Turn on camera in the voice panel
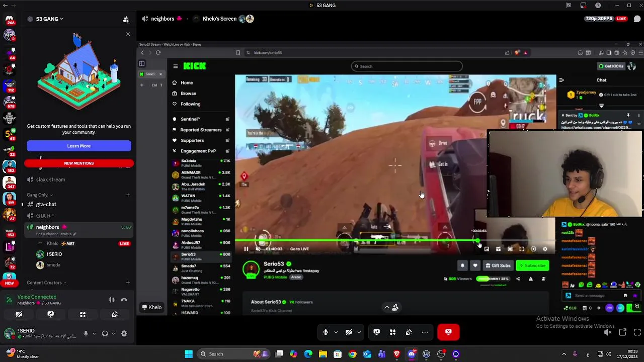 pyautogui.click(x=19, y=315)
